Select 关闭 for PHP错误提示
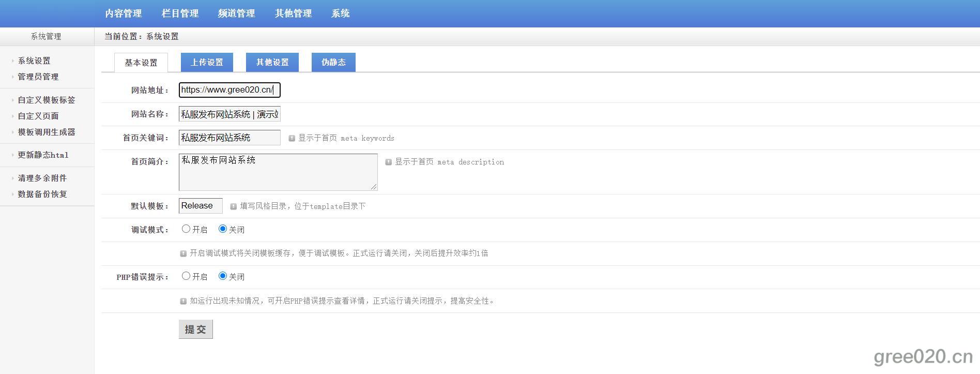This screenshot has width=980, height=374. (223, 276)
